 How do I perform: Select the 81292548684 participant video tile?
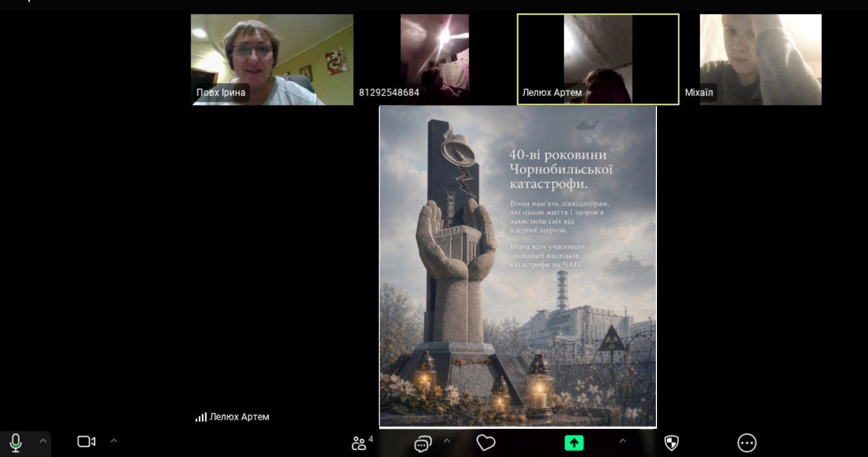coord(434,54)
